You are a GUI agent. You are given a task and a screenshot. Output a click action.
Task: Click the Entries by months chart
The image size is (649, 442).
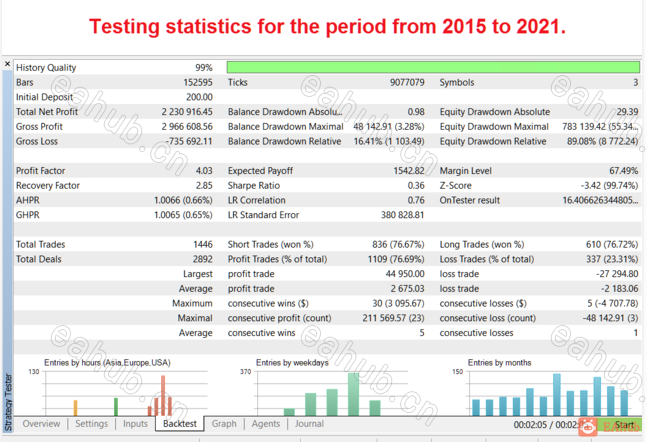542,387
